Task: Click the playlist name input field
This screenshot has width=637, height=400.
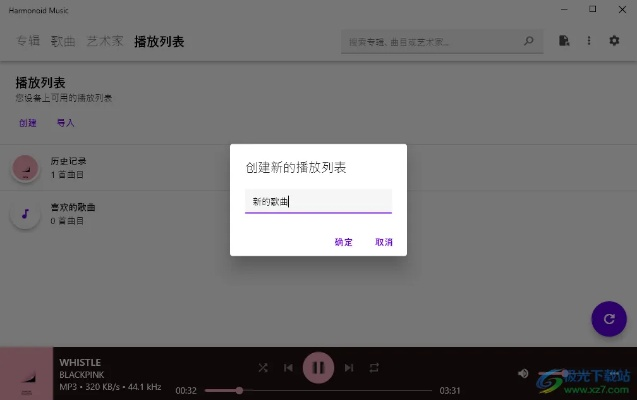Action: 318,201
